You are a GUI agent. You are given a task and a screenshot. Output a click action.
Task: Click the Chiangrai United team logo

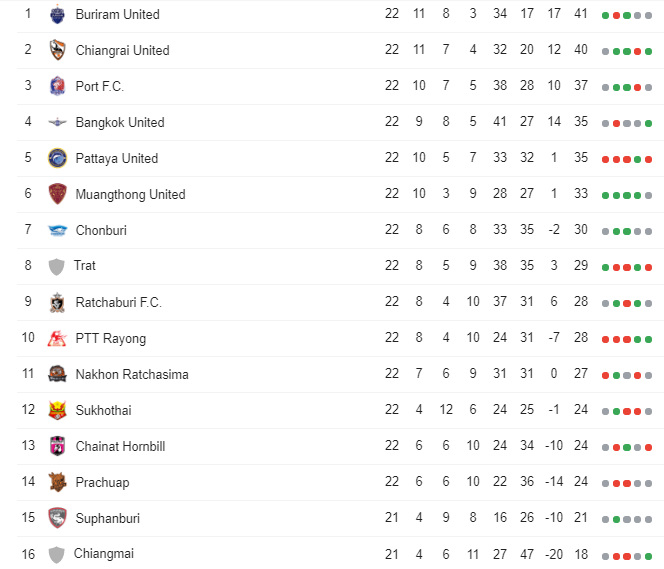click(57, 50)
